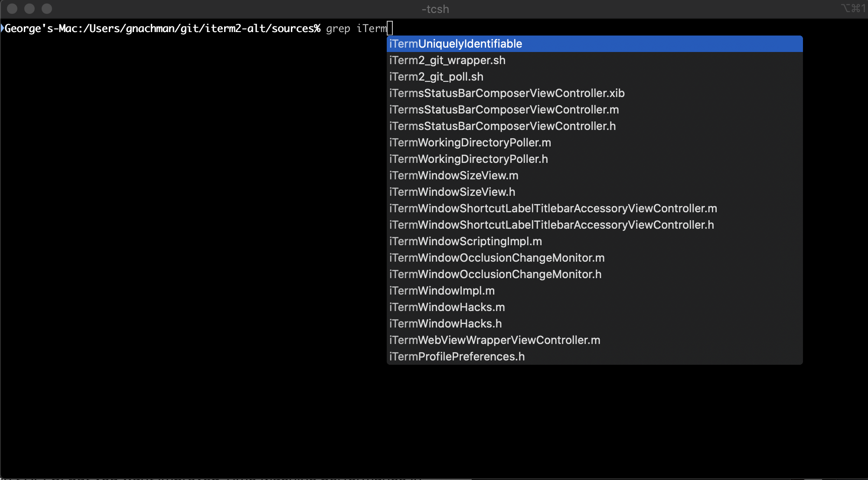Select iTerm2_git_poll.sh suggestion
Image resolution: width=868 pixels, height=480 pixels.
click(x=436, y=76)
